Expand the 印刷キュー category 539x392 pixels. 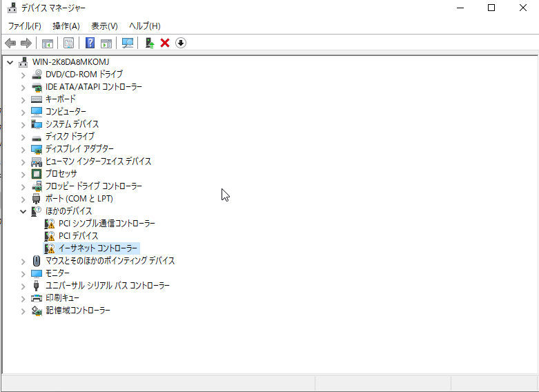[23, 298]
